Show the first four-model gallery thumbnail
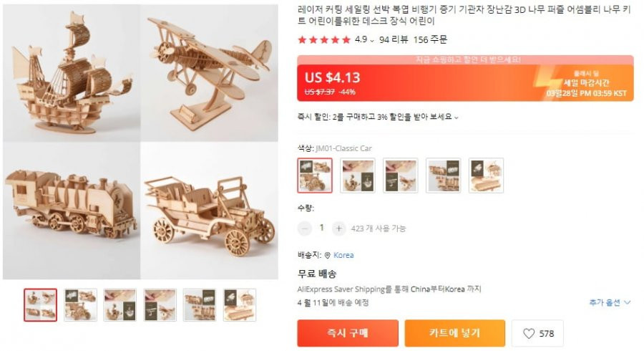This screenshot has width=644, height=351. pyautogui.click(x=40, y=305)
